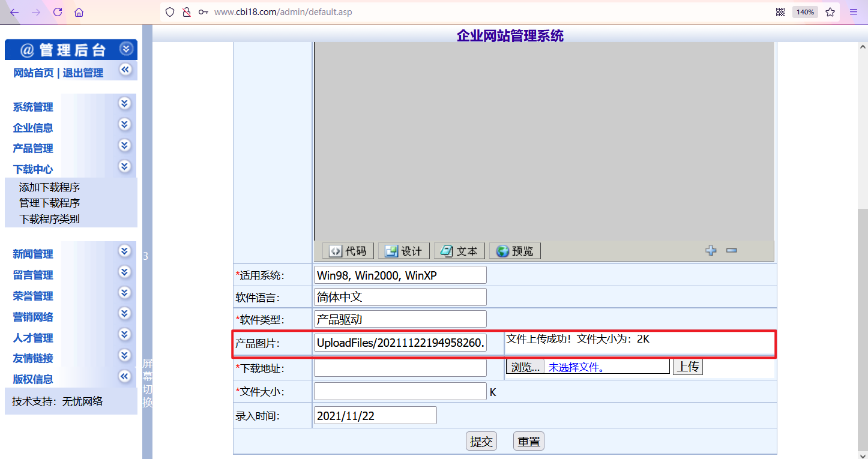Expand the 营销网络 menu
The height and width of the screenshot is (459, 868).
(33, 317)
